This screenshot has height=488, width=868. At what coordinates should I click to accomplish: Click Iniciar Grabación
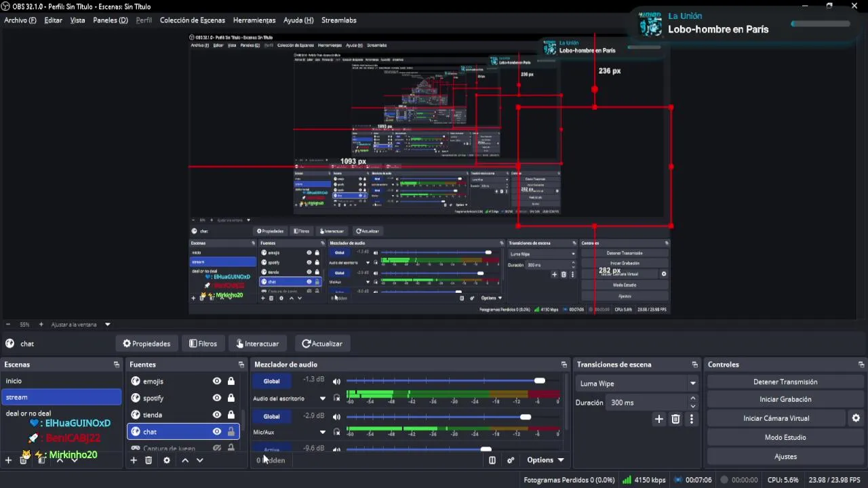(x=785, y=400)
